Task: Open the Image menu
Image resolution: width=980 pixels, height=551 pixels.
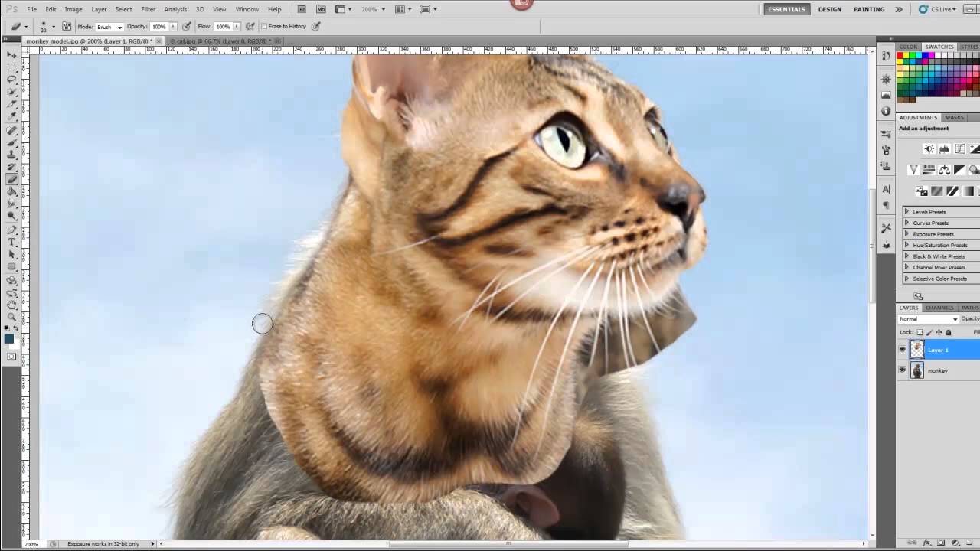Action: tap(73, 9)
